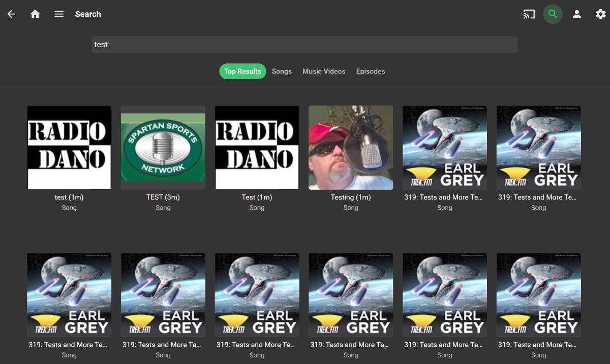Open the home page icon
The image size is (610, 364).
point(35,14)
